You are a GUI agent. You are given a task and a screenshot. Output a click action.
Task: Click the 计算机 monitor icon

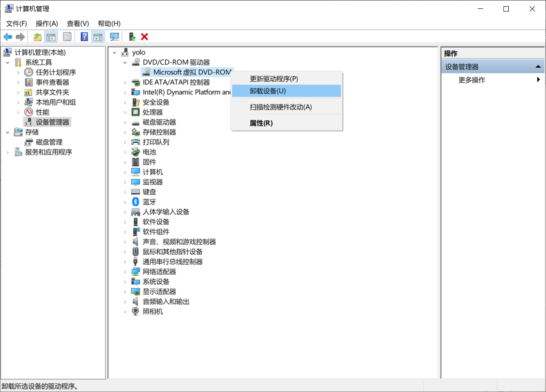[136, 172]
